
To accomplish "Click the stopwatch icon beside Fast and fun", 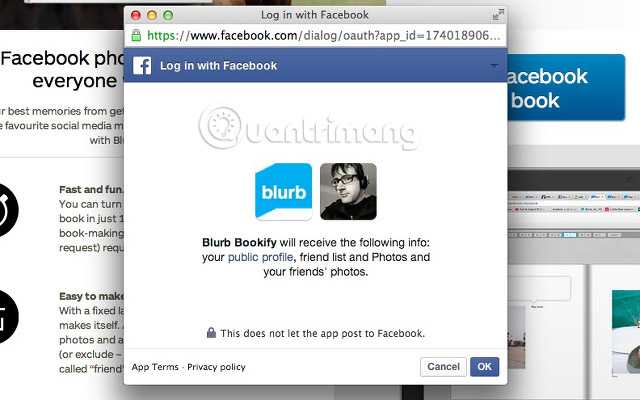I will coord(6,210).
